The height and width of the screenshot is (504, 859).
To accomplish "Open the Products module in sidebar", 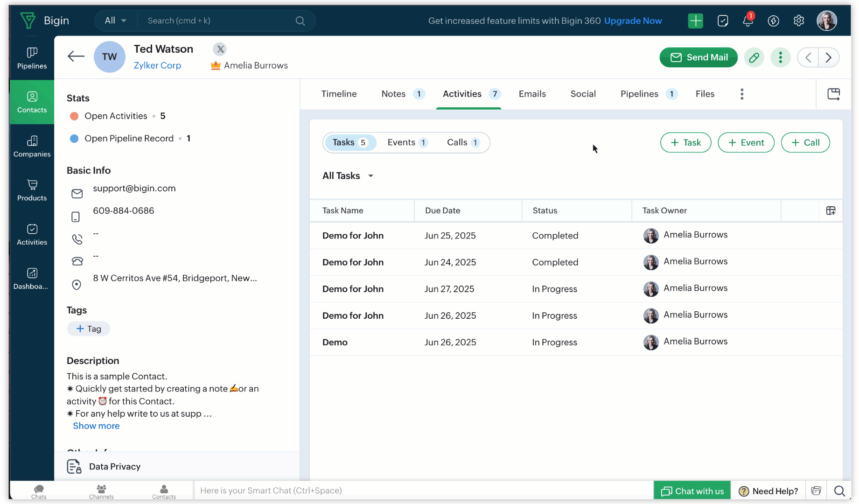I will click(32, 190).
